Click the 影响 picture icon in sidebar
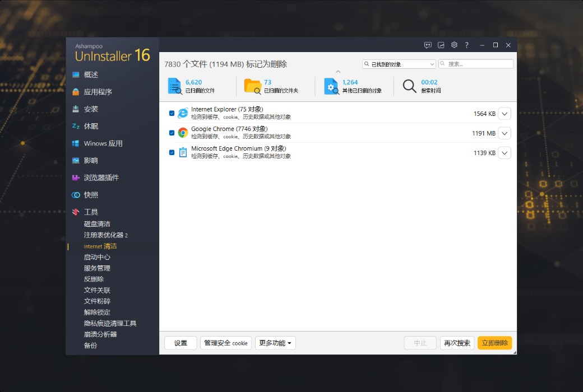 point(76,161)
